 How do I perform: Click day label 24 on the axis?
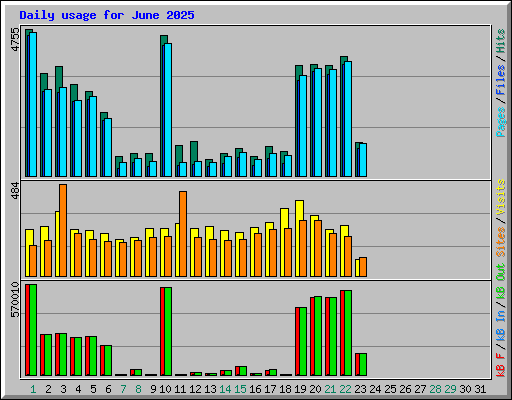375,389
